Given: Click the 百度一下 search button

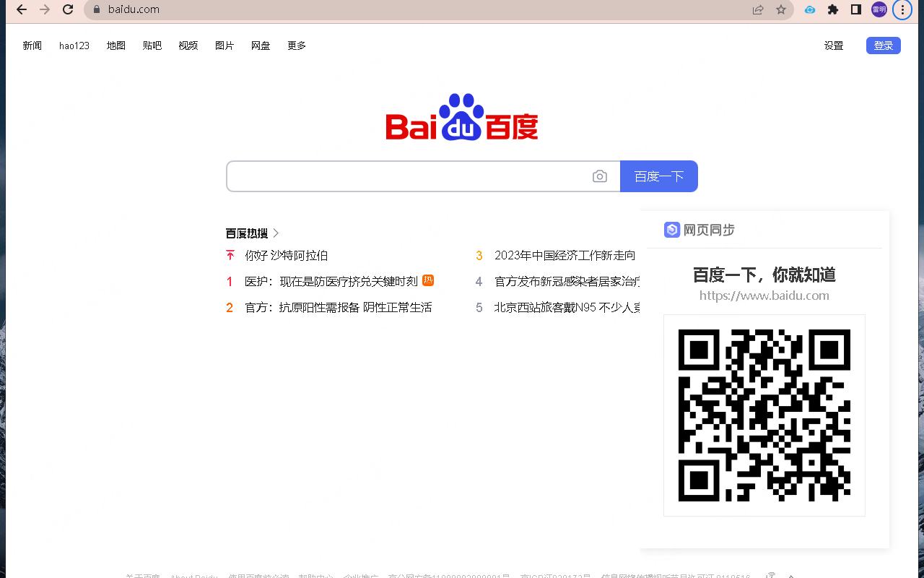Looking at the screenshot, I should tap(659, 176).
